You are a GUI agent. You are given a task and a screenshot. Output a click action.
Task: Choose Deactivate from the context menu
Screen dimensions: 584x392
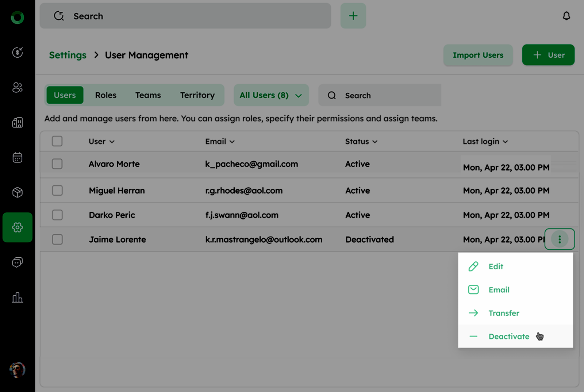pos(509,337)
